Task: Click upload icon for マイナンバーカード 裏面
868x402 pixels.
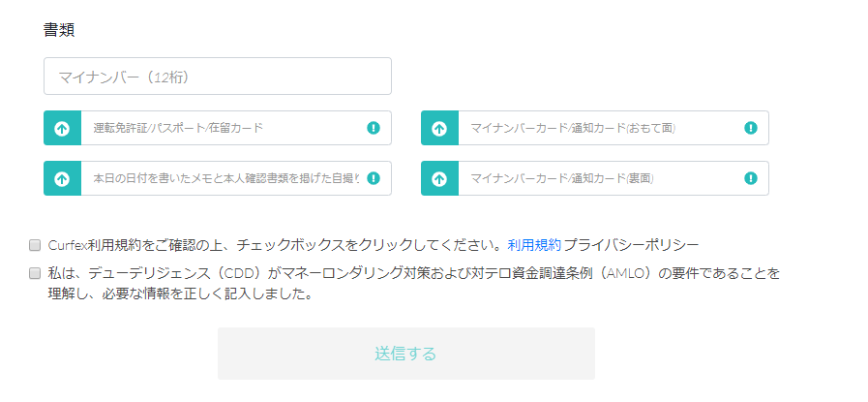Action: click(439, 178)
